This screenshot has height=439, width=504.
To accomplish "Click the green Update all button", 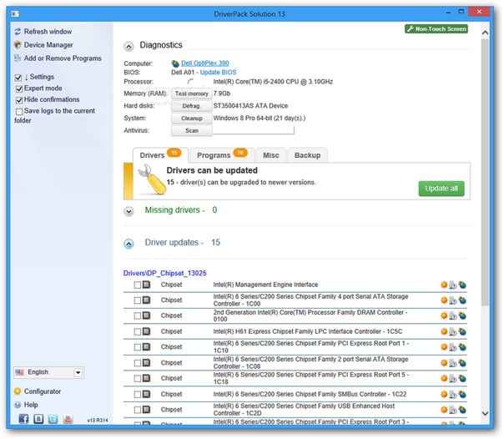I will pyautogui.click(x=441, y=189).
